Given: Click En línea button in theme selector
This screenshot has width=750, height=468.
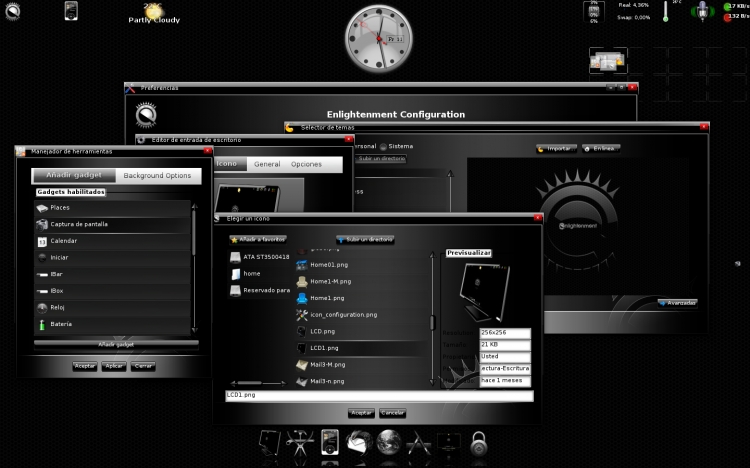Looking at the screenshot, I should pos(601,149).
